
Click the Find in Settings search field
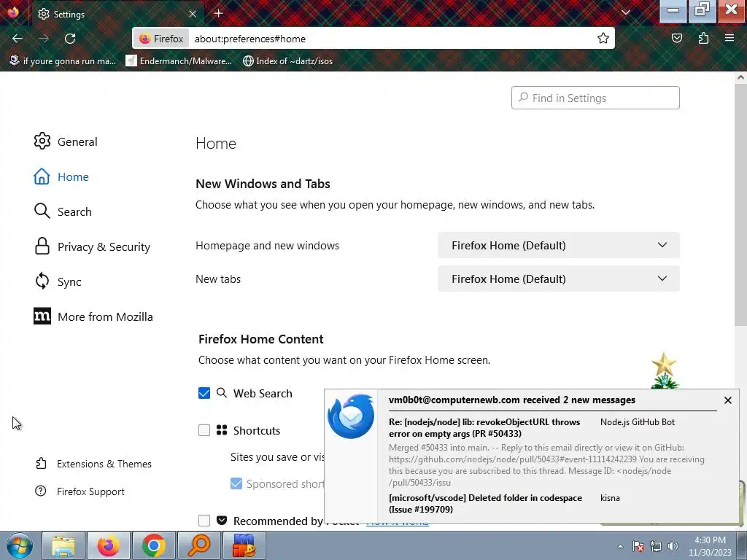click(x=595, y=98)
